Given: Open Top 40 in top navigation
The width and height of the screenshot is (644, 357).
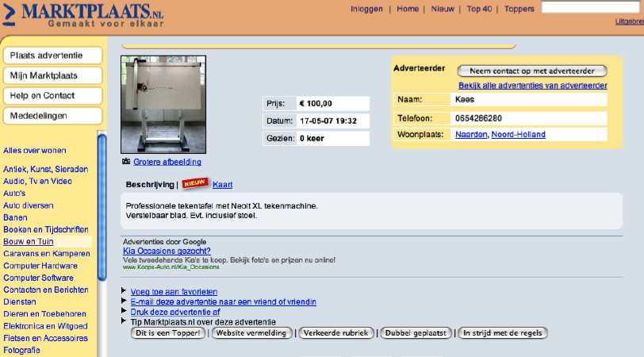Looking at the screenshot, I should coord(479,9).
